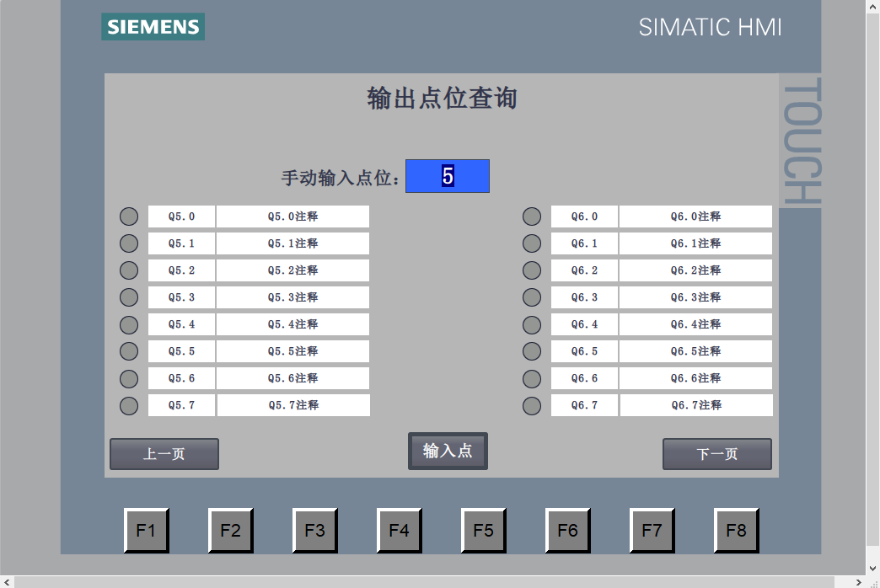Screen dimensions: 880x588
Task: Click the vertical scrollbar down arrow
Action: tap(872, 568)
